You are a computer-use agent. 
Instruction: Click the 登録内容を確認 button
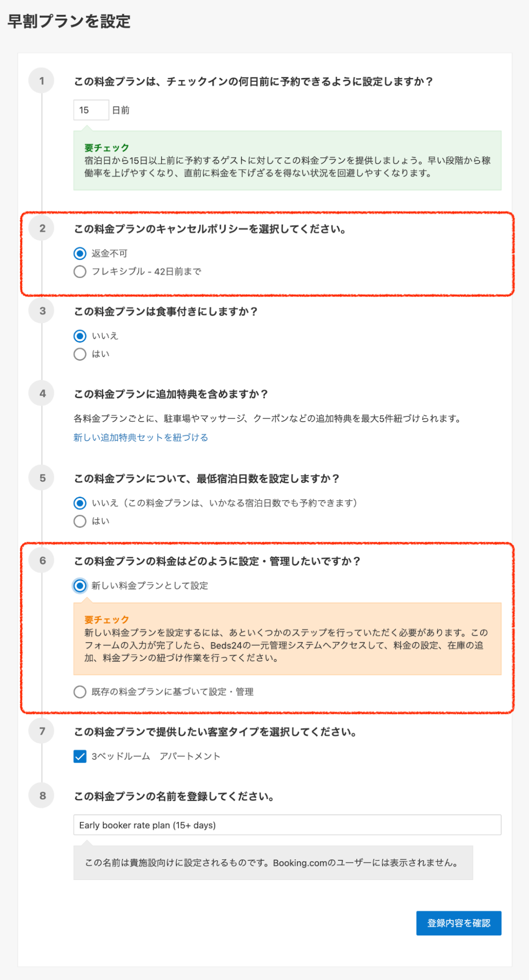458,923
